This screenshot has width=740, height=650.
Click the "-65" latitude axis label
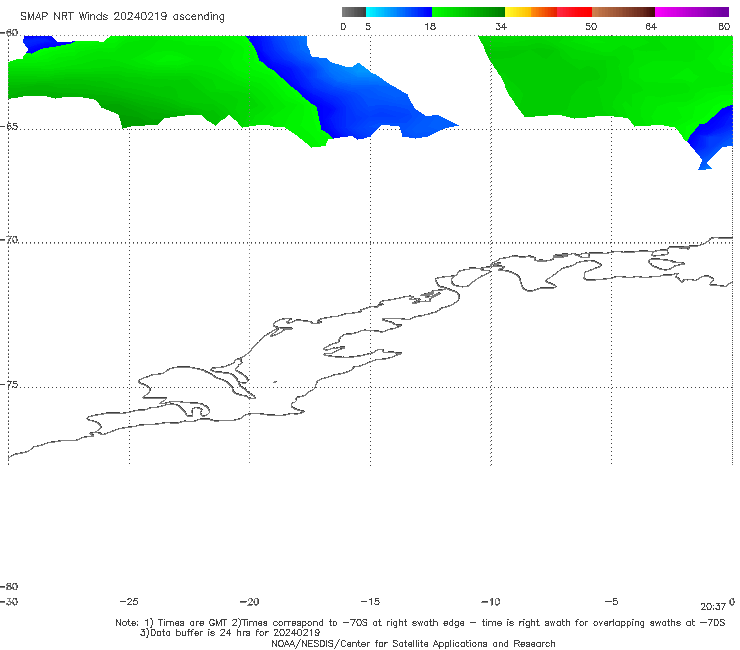(9, 127)
